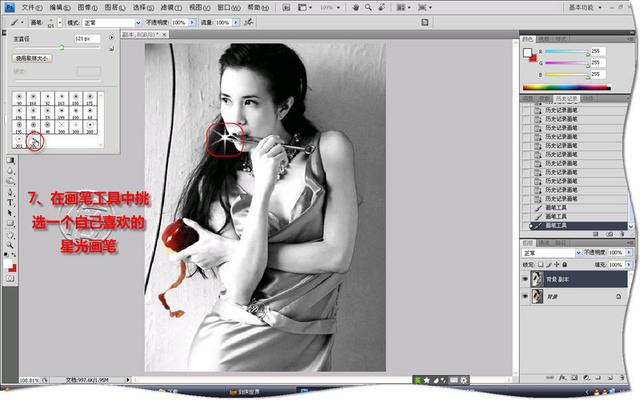
Task: Pick the Hand tool in application bar
Action: click(356, 7)
